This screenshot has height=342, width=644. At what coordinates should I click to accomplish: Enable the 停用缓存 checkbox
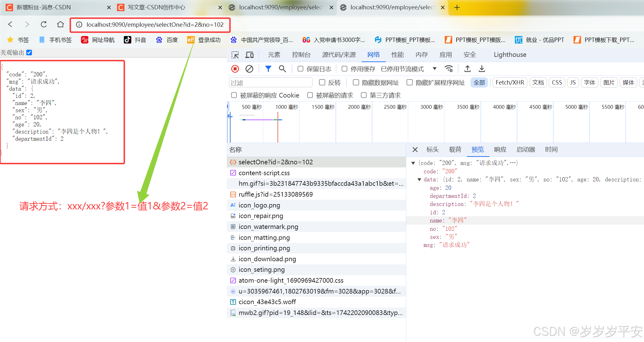[345, 69]
